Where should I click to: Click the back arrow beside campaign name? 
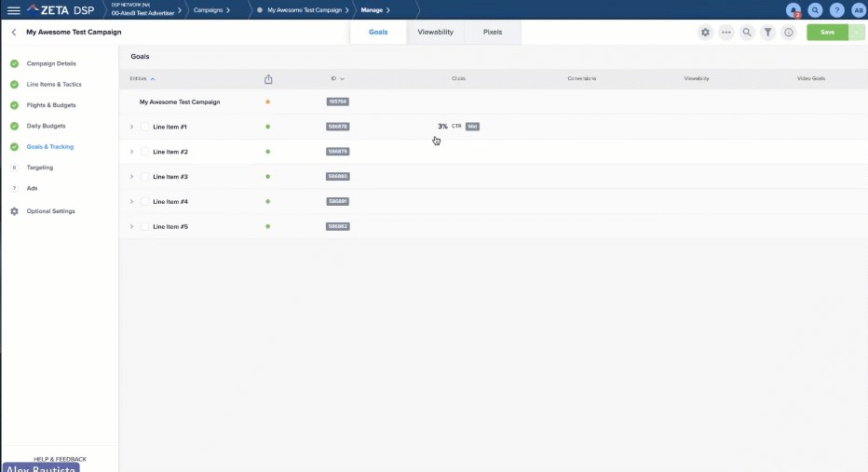click(x=14, y=33)
